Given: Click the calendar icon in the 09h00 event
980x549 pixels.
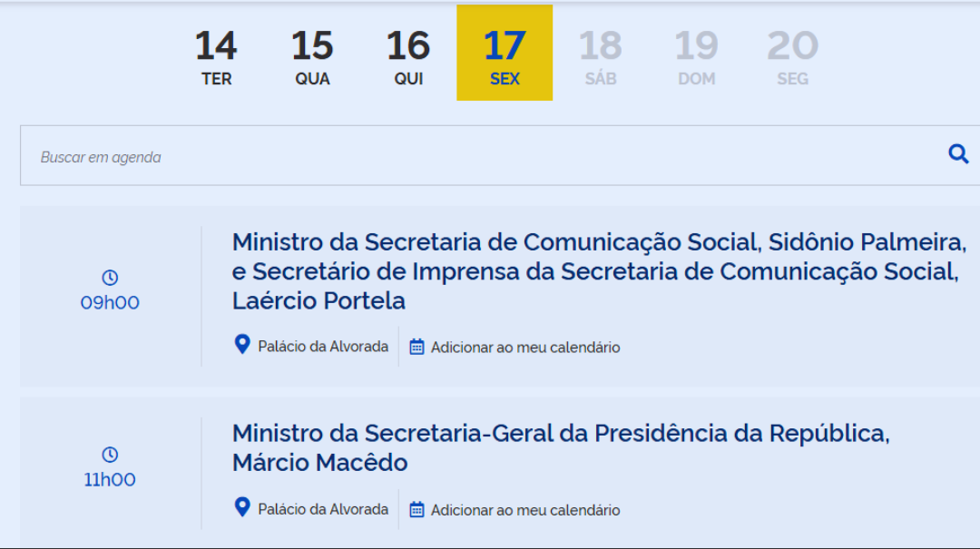Looking at the screenshot, I should pyautogui.click(x=416, y=347).
